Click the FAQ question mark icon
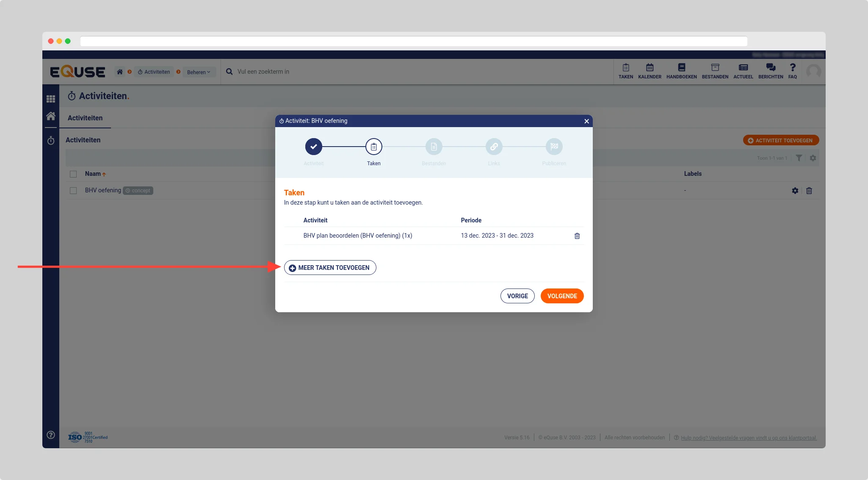868x480 pixels. pos(792,71)
